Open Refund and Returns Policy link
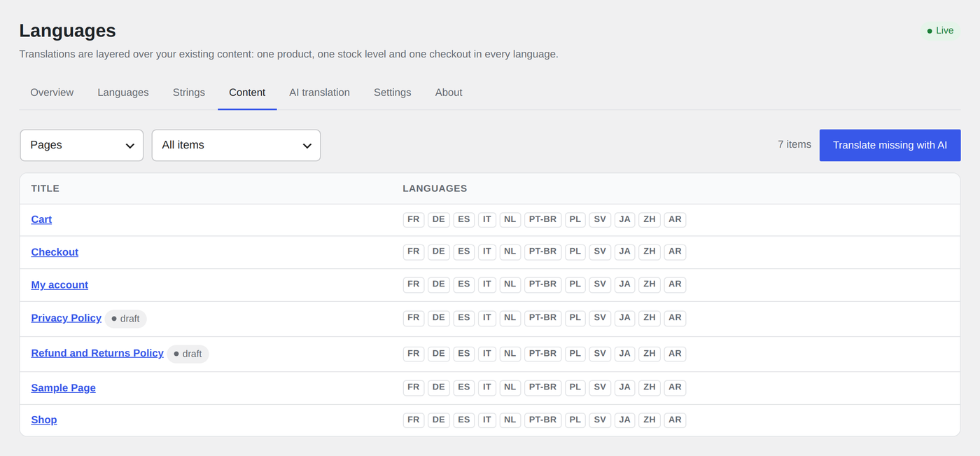 pos(97,353)
